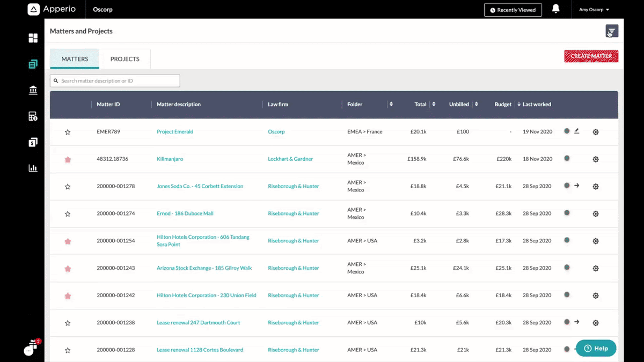
Task: Click the Matter description column header
Action: [x=179, y=104]
